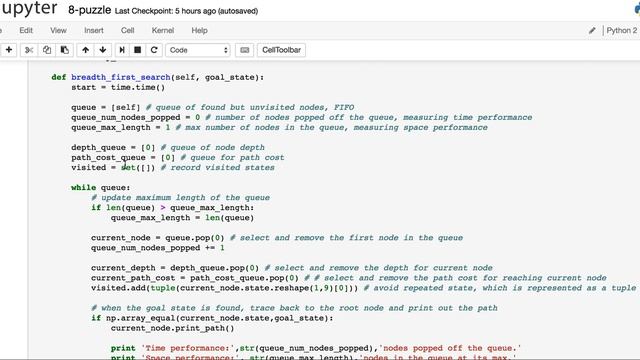The height and width of the screenshot is (360, 640).
Task: Open the Cell menu
Action: [127, 31]
